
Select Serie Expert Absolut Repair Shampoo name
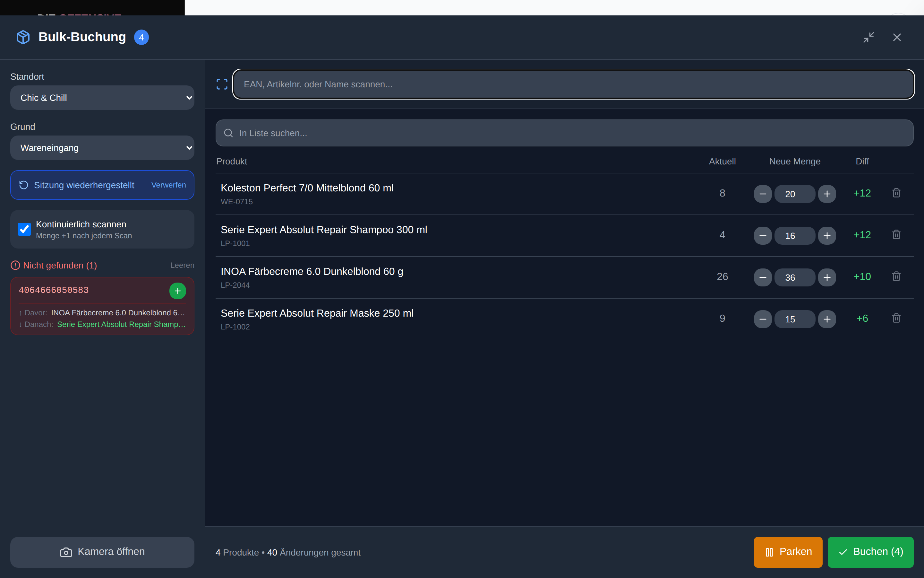[324, 230]
